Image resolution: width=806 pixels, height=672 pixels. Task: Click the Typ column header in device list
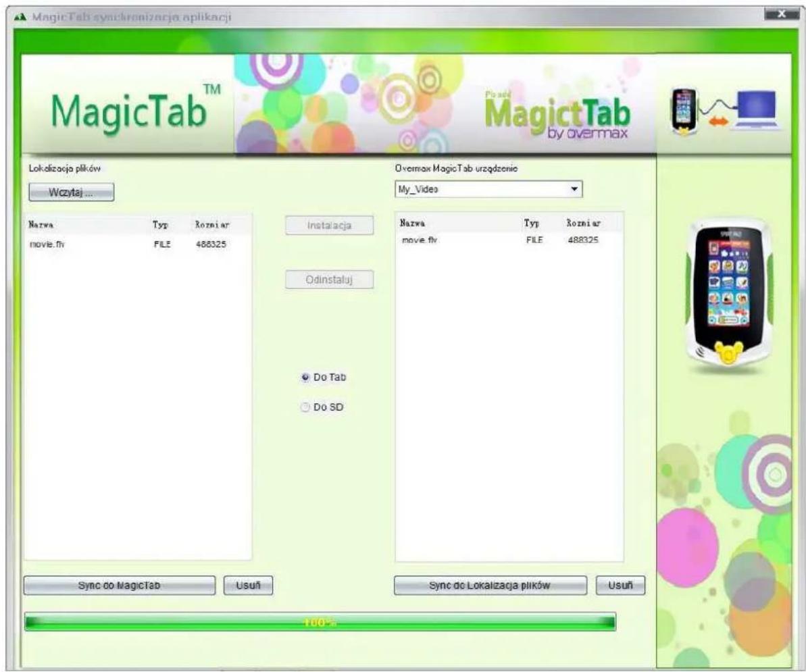[x=532, y=223]
